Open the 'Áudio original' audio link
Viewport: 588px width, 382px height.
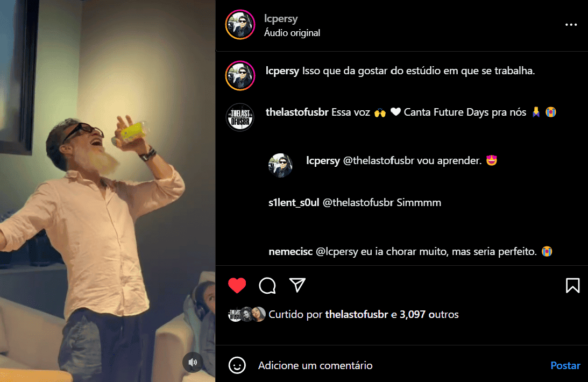pyautogui.click(x=292, y=33)
